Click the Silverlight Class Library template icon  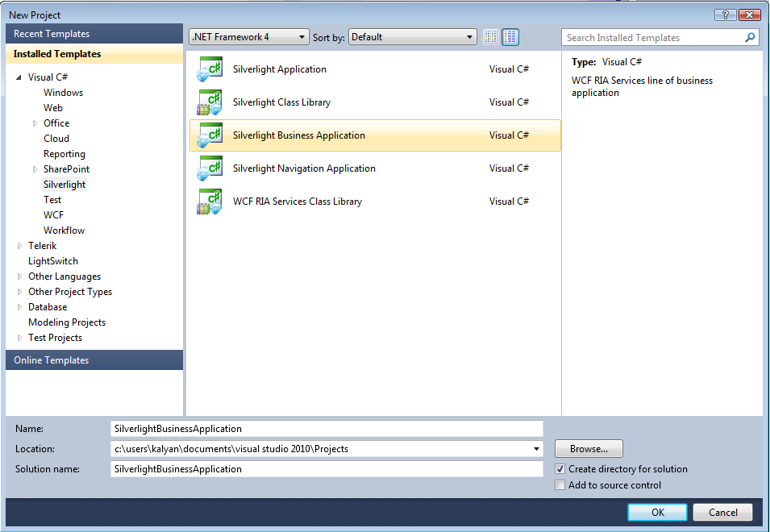click(x=210, y=102)
